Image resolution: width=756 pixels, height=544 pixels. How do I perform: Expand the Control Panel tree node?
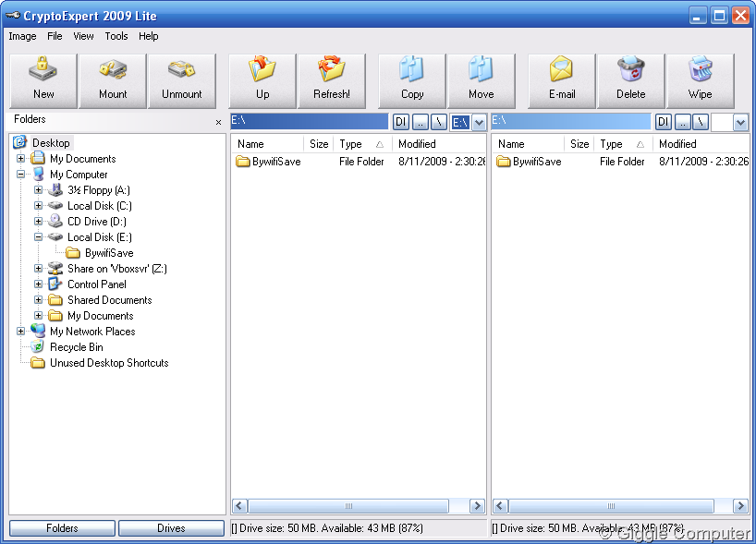(38, 284)
